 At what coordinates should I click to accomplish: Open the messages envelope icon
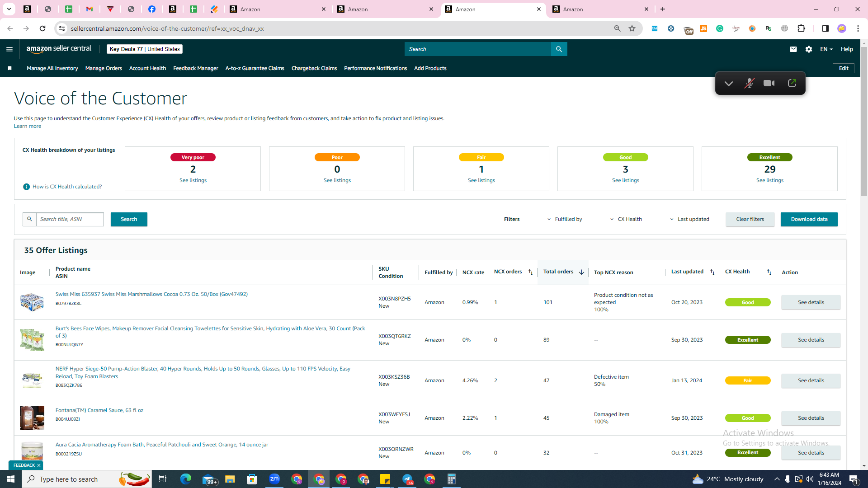pyautogui.click(x=793, y=49)
